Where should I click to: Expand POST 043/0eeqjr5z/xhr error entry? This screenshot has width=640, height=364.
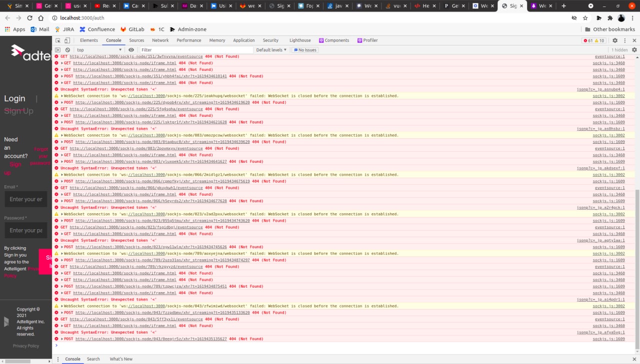(62, 339)
